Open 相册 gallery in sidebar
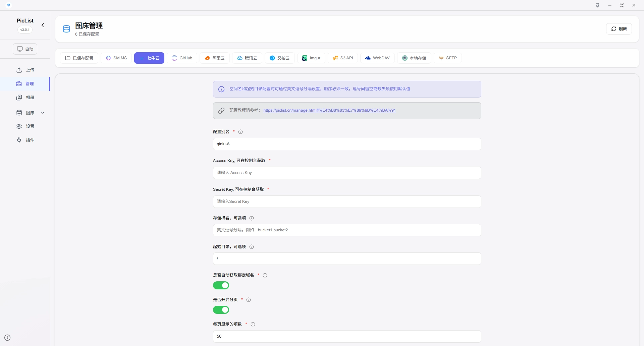Screen dimensions: 644x346 tap(25, 97)
